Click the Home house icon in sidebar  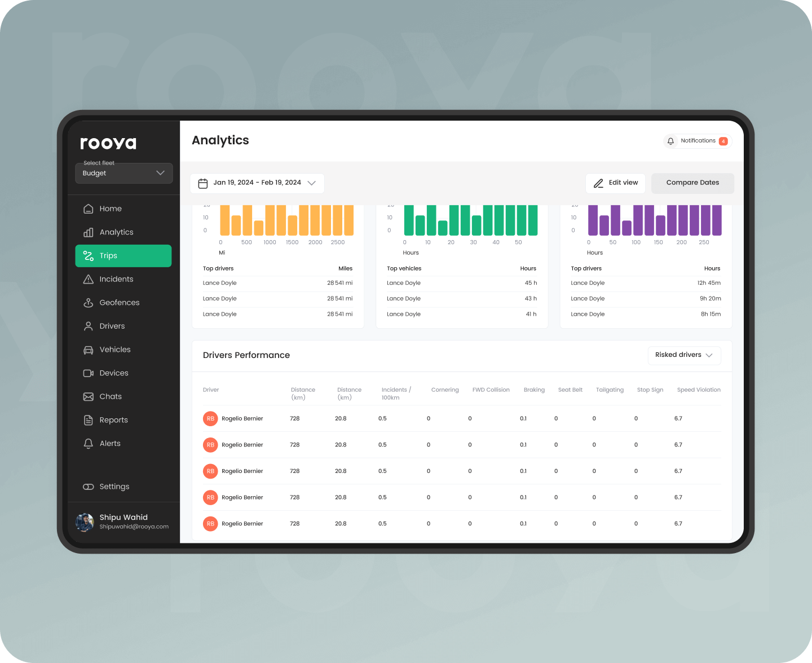(x=89, y=209)
